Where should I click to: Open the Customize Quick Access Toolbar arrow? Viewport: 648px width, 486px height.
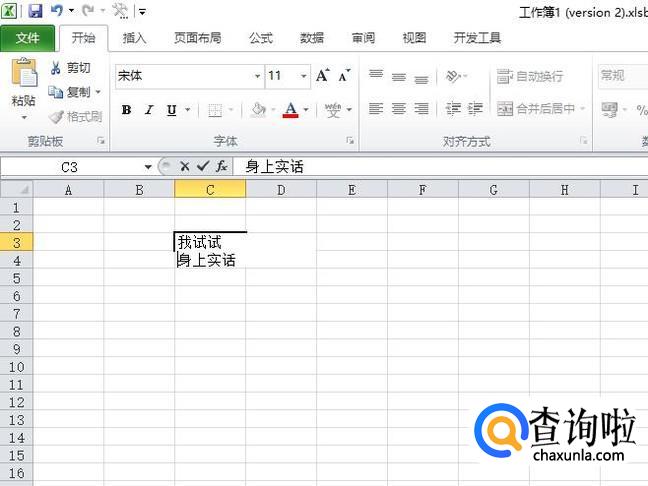[x=142, y=12]
